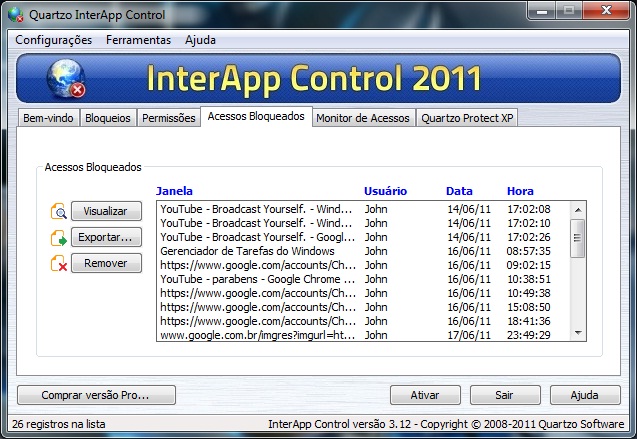Click the globe logo in banner

click(66, 79)
